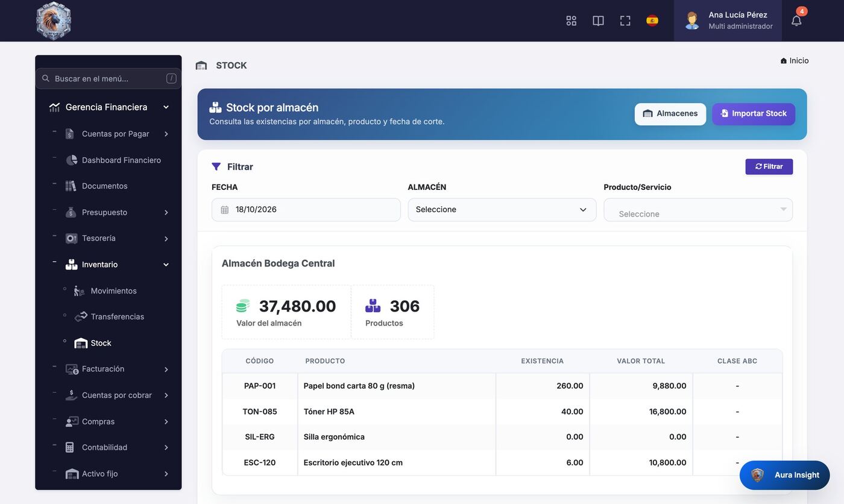The width and height of the screenshot is (844, 504).
Task: Open the apps grid icon in header
Action: point(571,20)
